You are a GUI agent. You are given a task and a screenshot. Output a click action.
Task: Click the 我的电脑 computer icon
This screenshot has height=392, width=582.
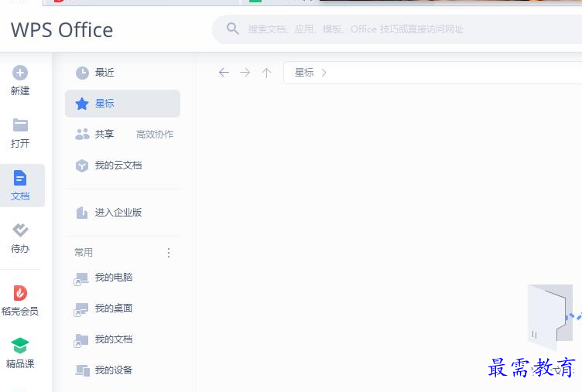(81, 278)
